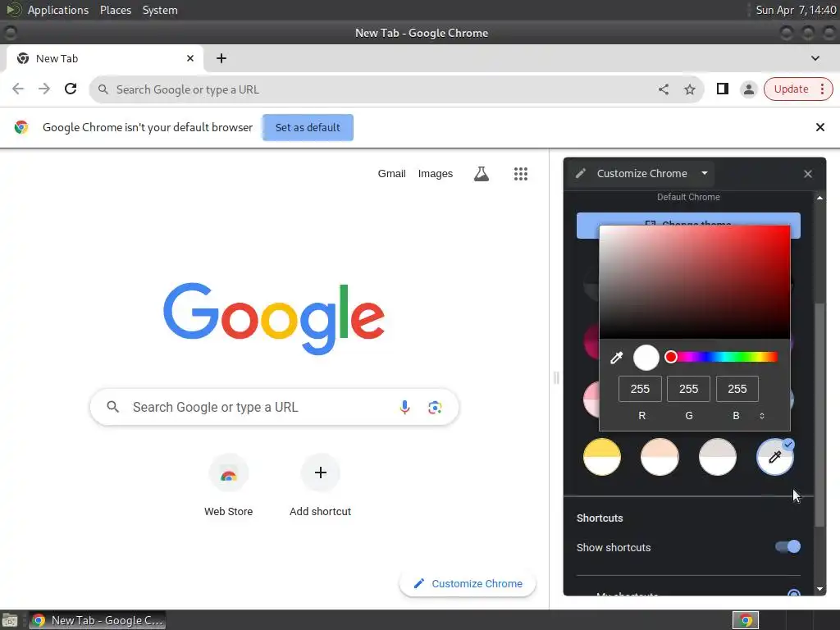Image resolution: width=840 pixels, height=630 pixels.
Task: Open Chrome's three-dot menu
Action: coord(822,89)
